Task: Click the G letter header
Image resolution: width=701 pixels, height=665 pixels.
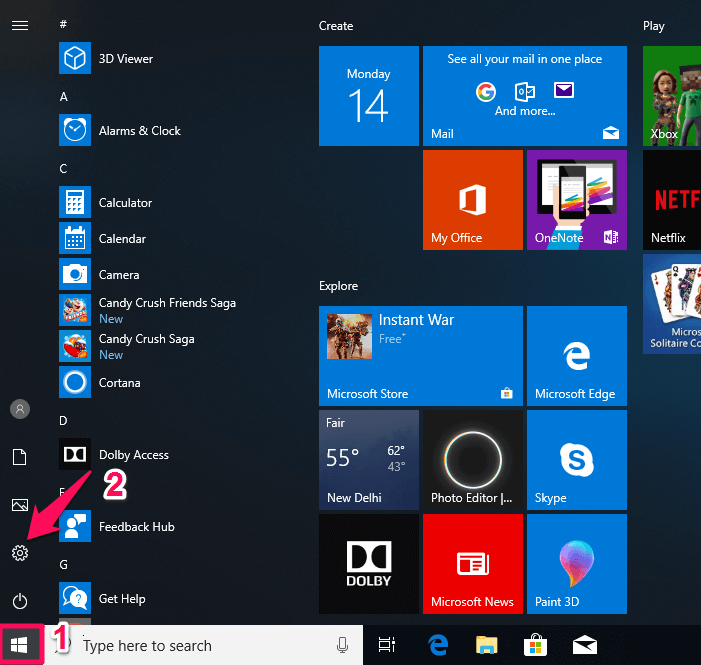Action: coord(63,564)
